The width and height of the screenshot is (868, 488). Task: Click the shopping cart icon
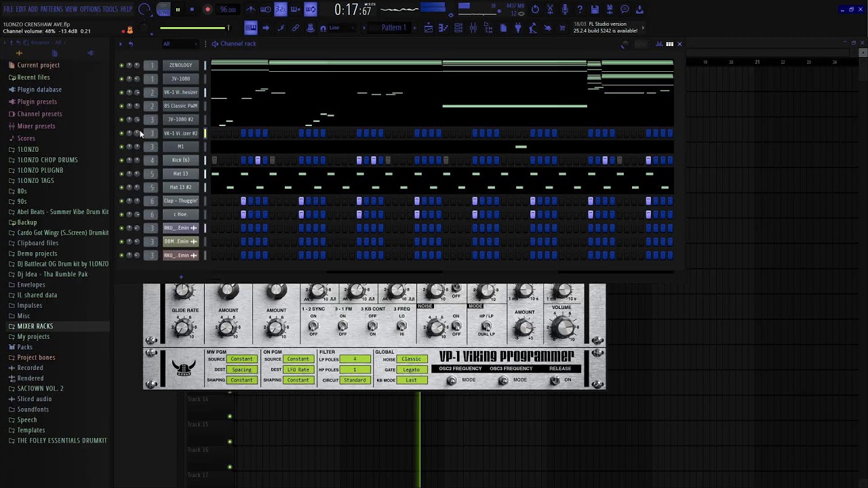562,28
